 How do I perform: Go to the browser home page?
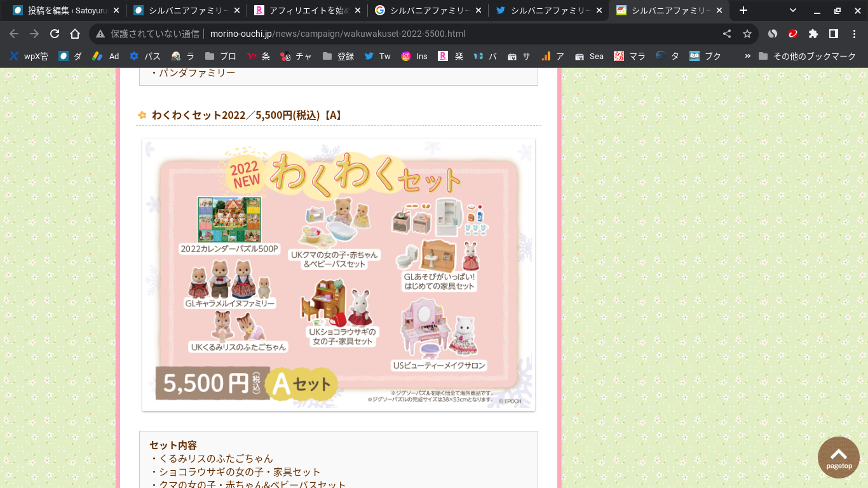tap(75, 34)
